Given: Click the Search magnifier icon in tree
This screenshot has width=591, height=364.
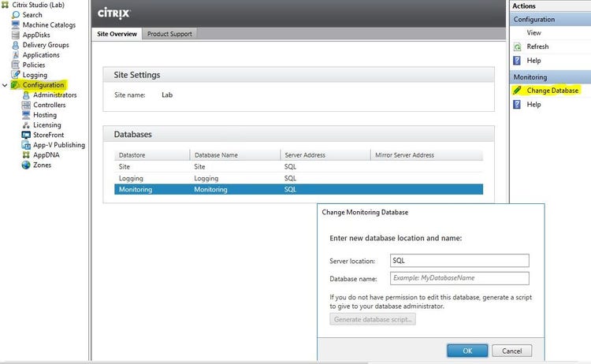Looking at the screenshot, I should (16, 15).
